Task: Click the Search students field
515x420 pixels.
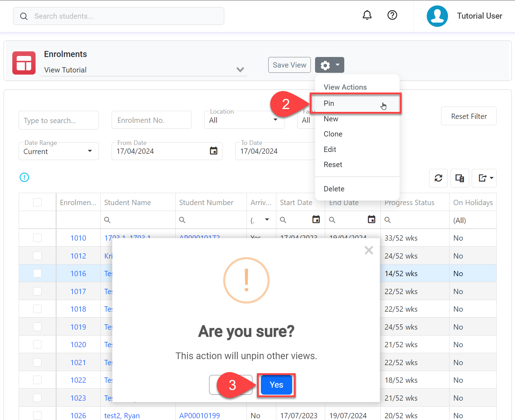Action: pos(119,16)
